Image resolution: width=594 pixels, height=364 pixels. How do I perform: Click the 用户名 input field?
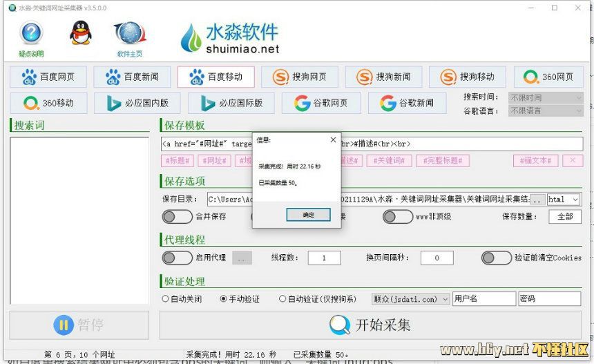[484, 299]
